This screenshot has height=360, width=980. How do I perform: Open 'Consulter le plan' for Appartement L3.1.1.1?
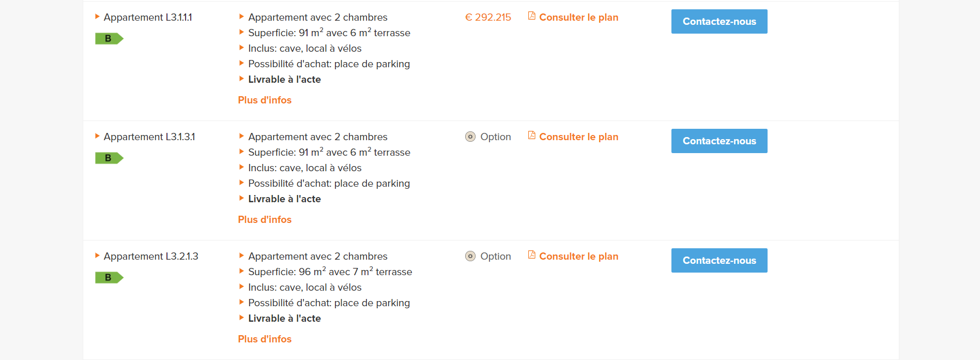[578, 18]
